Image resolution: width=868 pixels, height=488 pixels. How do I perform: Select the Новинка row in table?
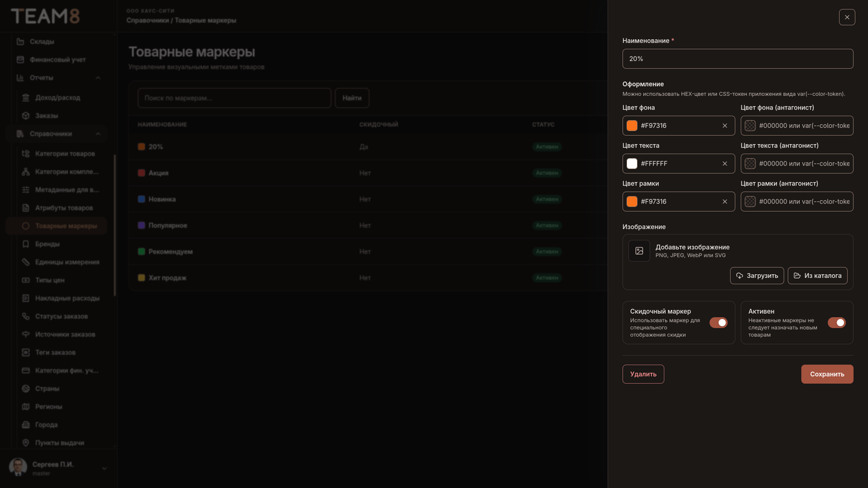[x=368, y=199]
